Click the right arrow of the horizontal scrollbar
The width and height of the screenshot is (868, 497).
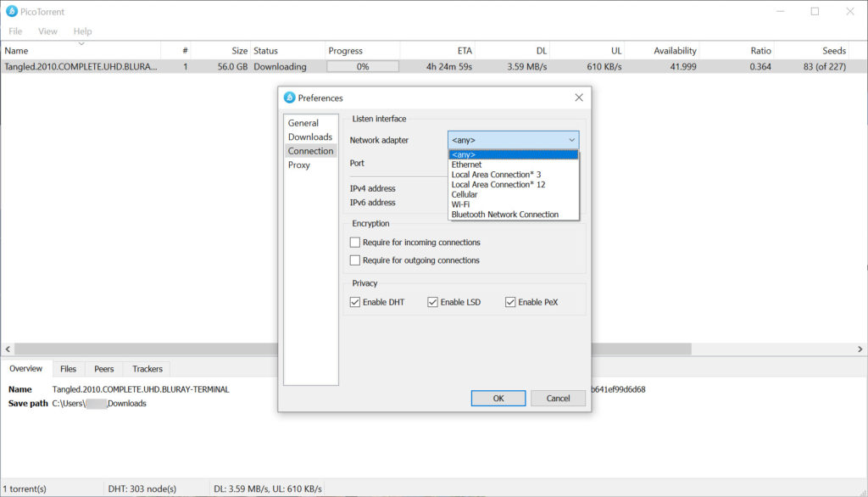pyautogui.click(x=860, y=349)
